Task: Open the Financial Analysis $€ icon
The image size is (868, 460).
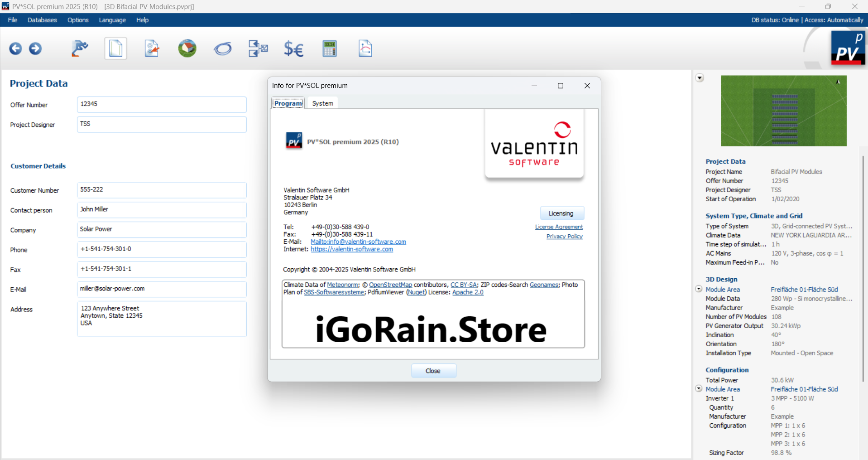Action: point(293,48)
